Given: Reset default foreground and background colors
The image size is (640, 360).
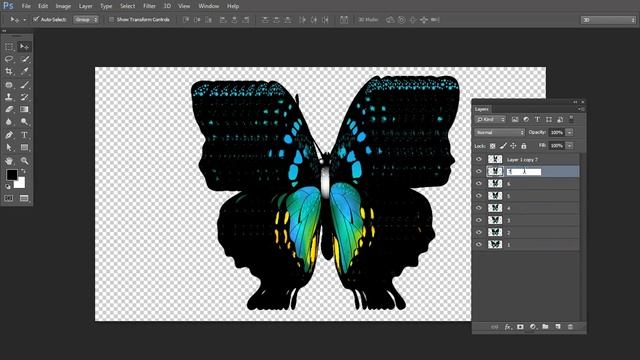Looking at the screenshot, I should 8,187.
